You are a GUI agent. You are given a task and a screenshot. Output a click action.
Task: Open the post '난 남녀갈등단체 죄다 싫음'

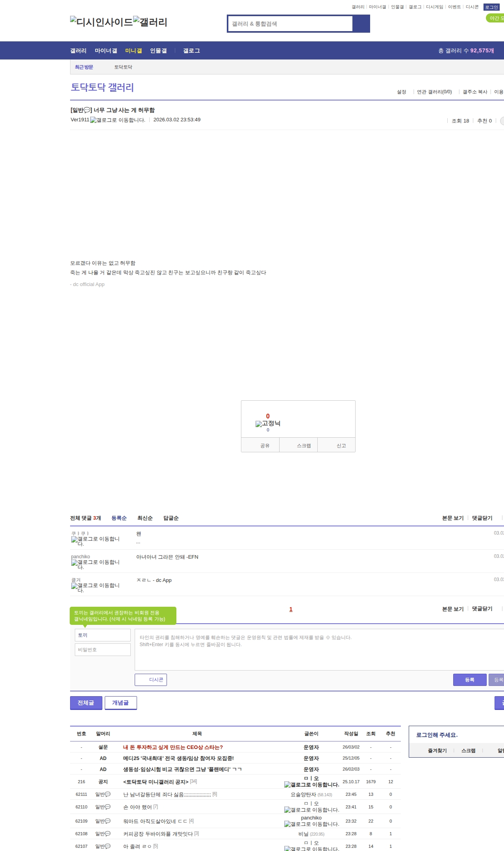167,794
